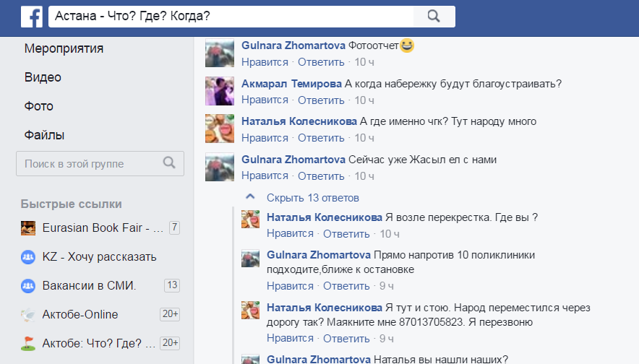Open Eurasian Book Fair shortcut icon
The image size is (639, 364).
[28, 228]
